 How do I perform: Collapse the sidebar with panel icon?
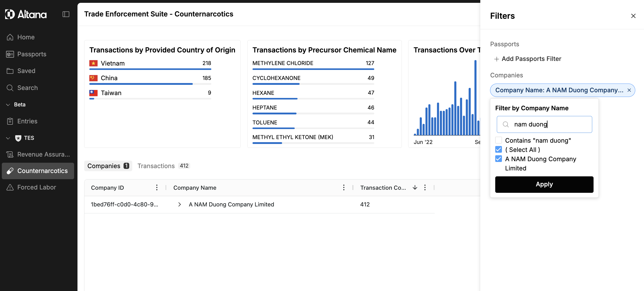click(x=66, y=14)
